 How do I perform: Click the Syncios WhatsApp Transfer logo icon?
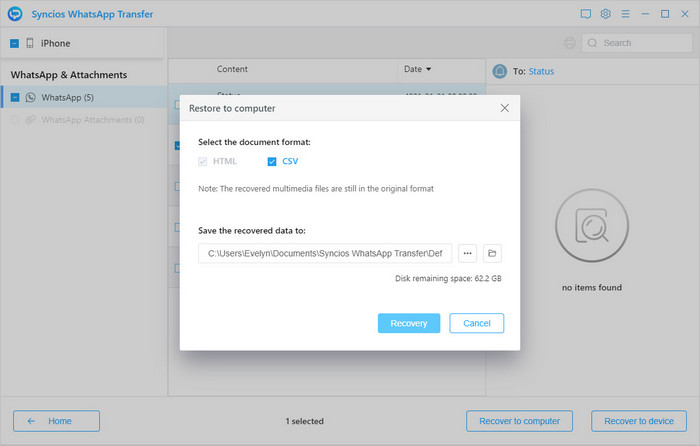(15, 14)
